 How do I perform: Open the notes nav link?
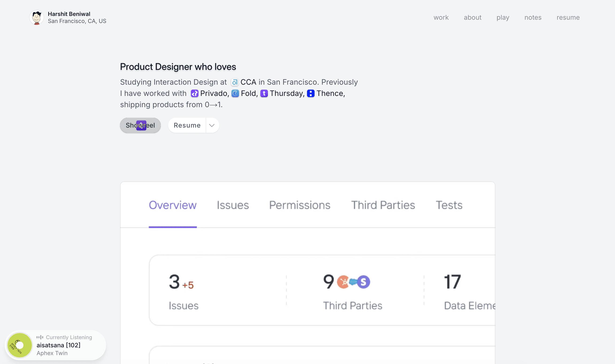coord(533,17)
